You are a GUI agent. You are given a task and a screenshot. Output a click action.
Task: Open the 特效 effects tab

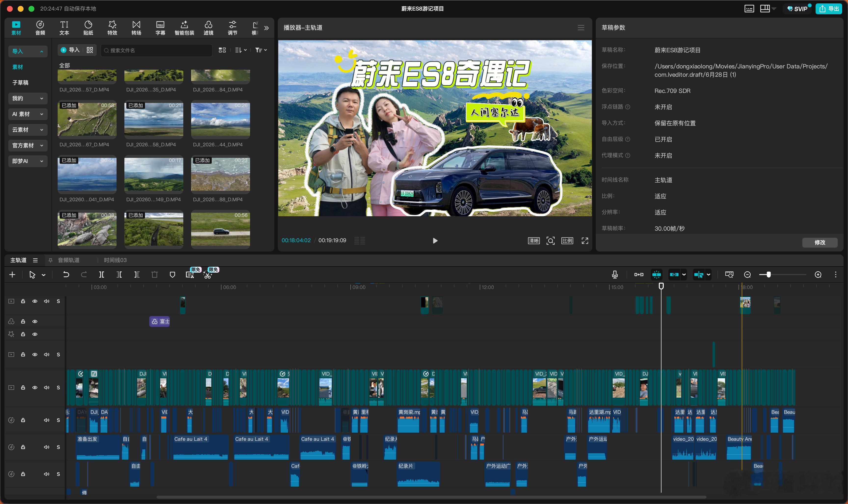click(112, 28)
